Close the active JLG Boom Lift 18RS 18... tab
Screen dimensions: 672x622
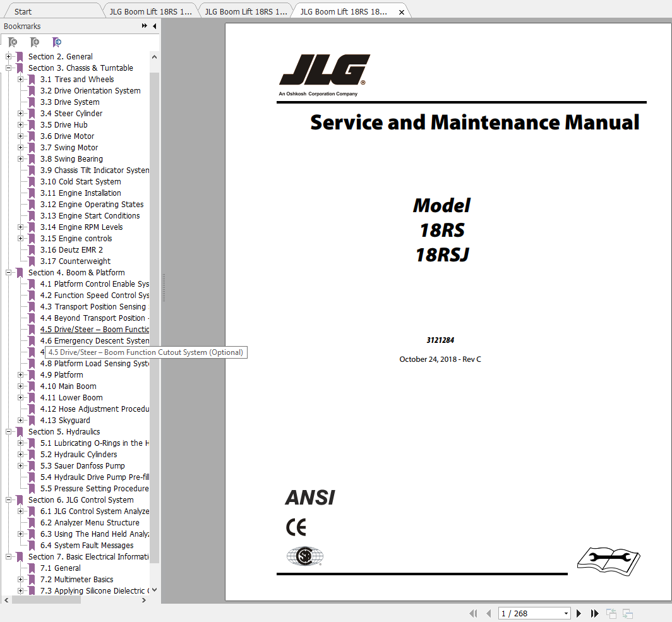[x=402, y=12]
